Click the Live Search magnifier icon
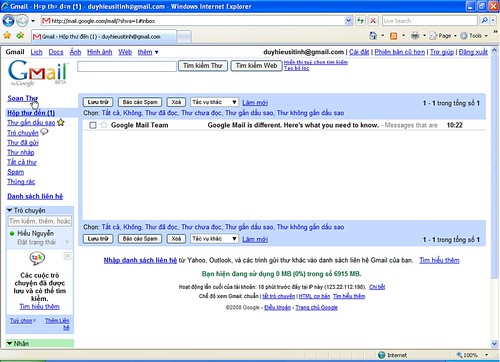 pyautogui.click(x=484, y=21)
